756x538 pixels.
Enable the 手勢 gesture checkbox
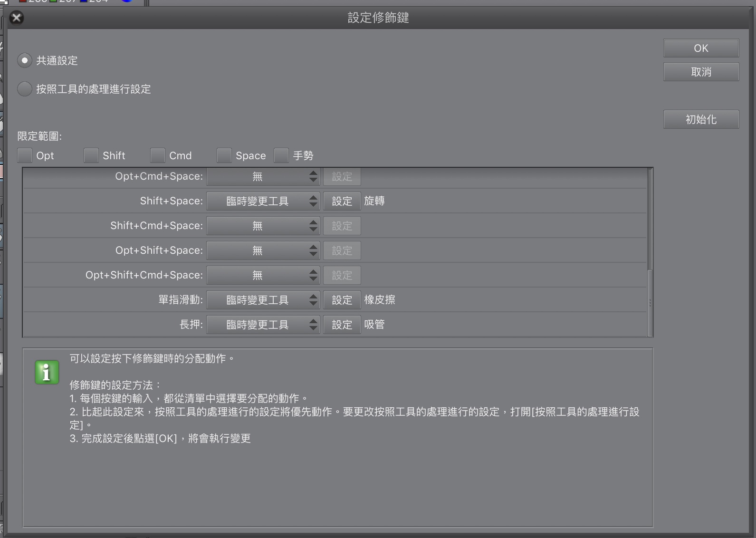[x=281, y=155]
